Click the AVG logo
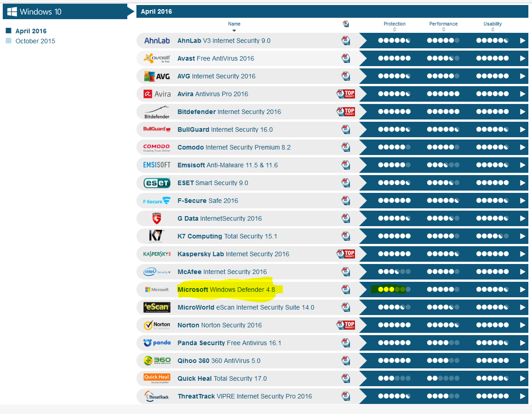This screenshot has height=414, width=532. [x=157, y=76]
